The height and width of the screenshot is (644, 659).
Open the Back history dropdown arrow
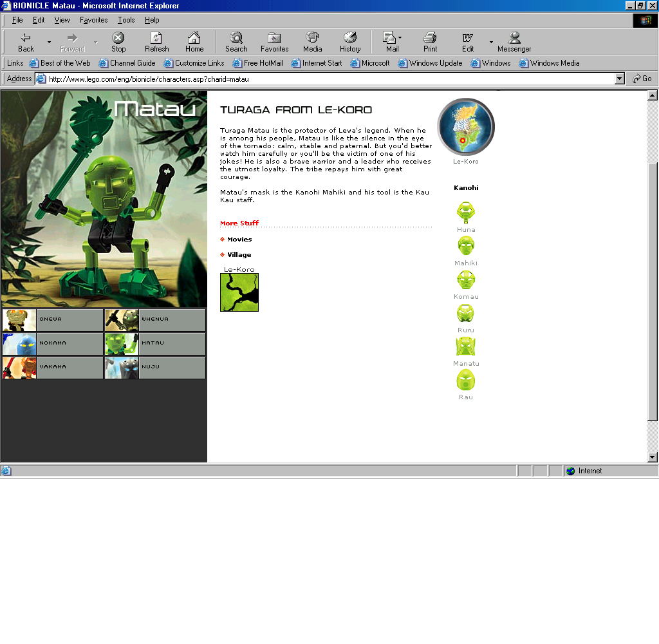click(49, 42)
